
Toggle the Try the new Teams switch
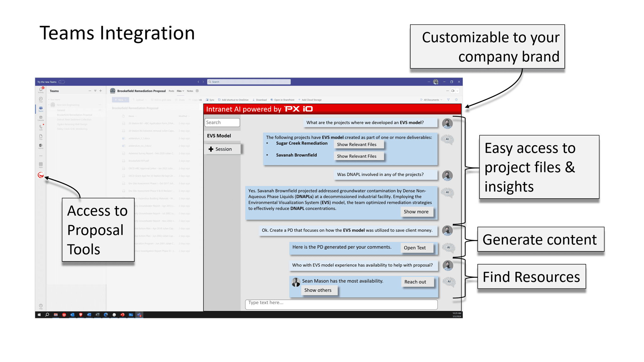[62, 82]
